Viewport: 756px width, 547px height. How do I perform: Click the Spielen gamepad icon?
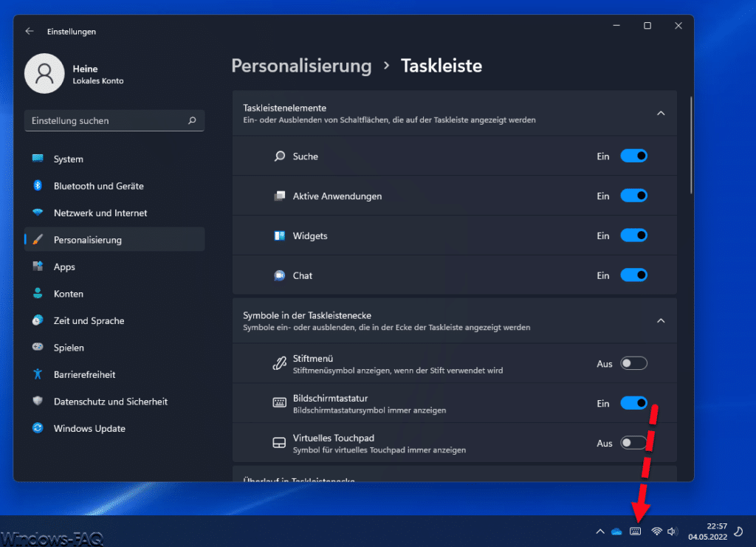click(38, 347)
